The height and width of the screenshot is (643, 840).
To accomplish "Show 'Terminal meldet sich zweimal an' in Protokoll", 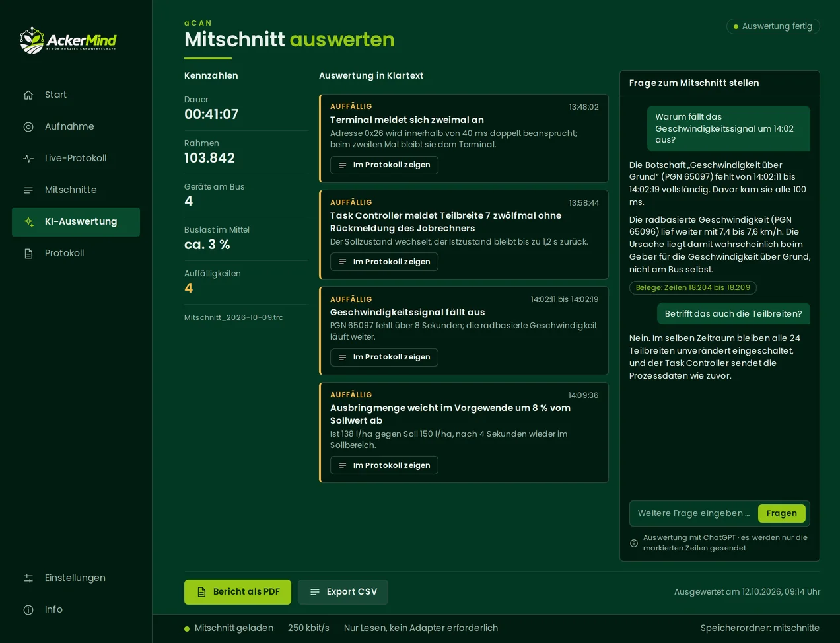I will click(x=384, y=165).
